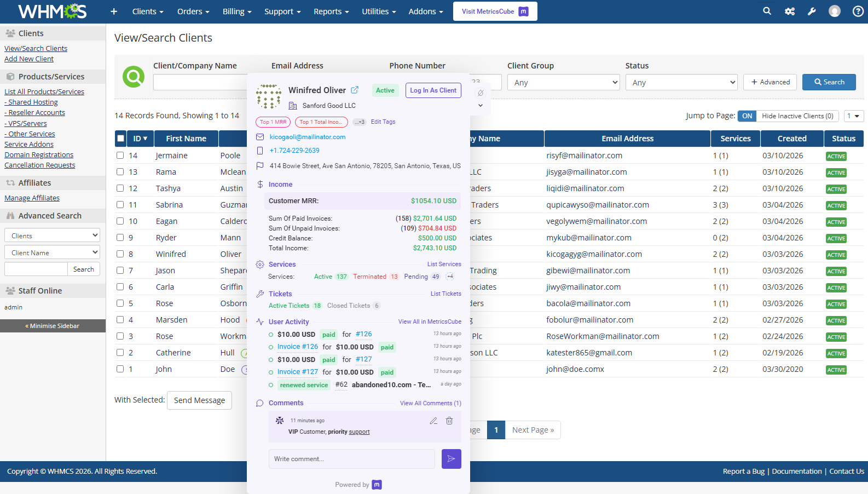
Task: Check the box for client ID 14
Action: pyautogui.click(x=120, y=156)
